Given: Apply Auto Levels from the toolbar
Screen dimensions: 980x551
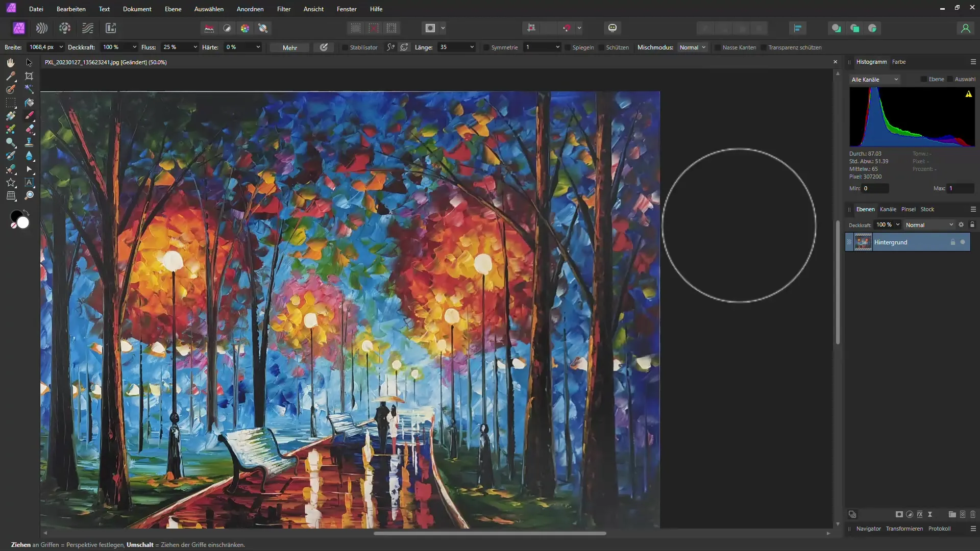Looking at the screenshot, I should click(209, 28).
